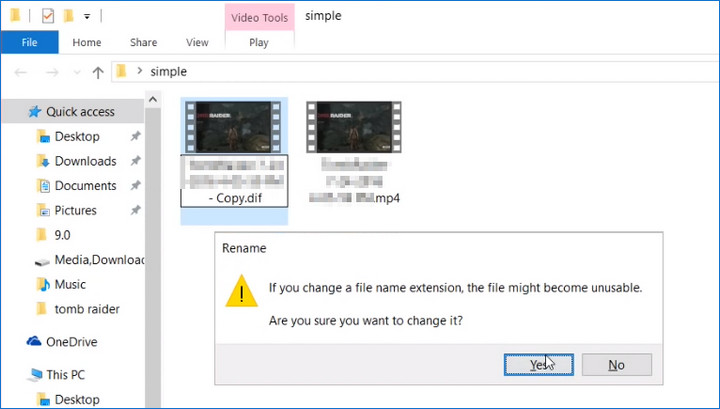The width and height of the screenshot is (720, 409).
Task: Click the Media,Downloads drive icon
Action: (42, 262)
